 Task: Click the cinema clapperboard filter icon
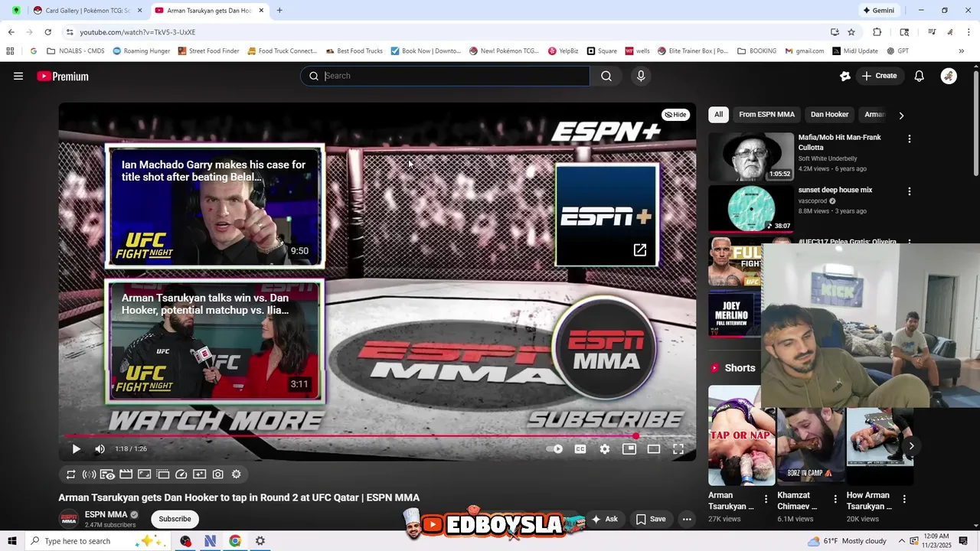(126, 474)
